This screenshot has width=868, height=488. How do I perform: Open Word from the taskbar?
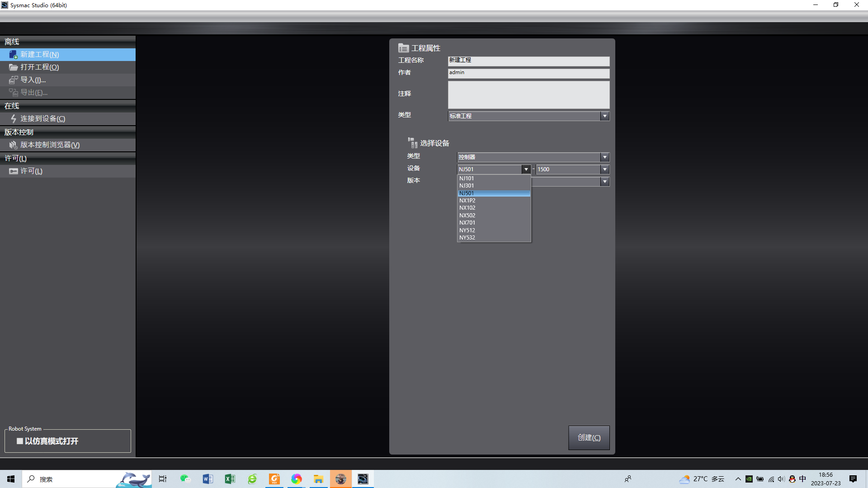pyautogui.click(x=208, y=479)
